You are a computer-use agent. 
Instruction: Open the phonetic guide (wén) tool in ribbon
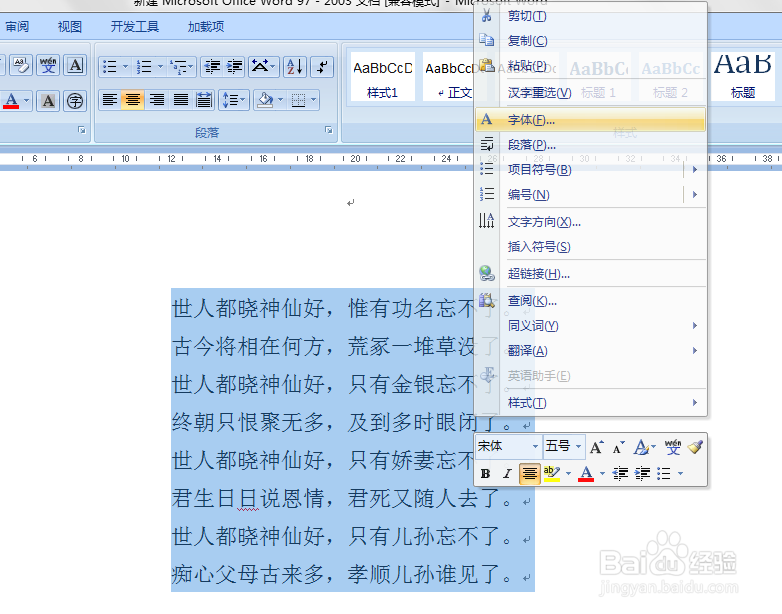point(48,65)
